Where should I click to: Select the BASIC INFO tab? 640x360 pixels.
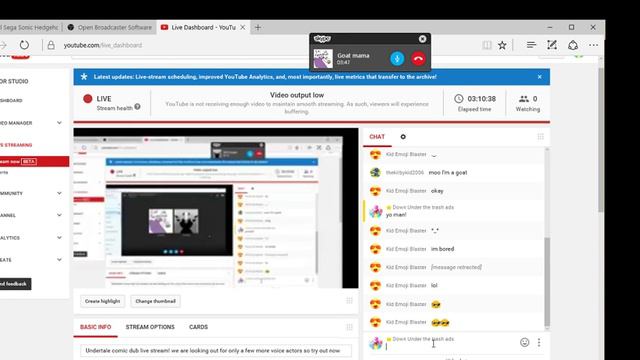[96, 327]
